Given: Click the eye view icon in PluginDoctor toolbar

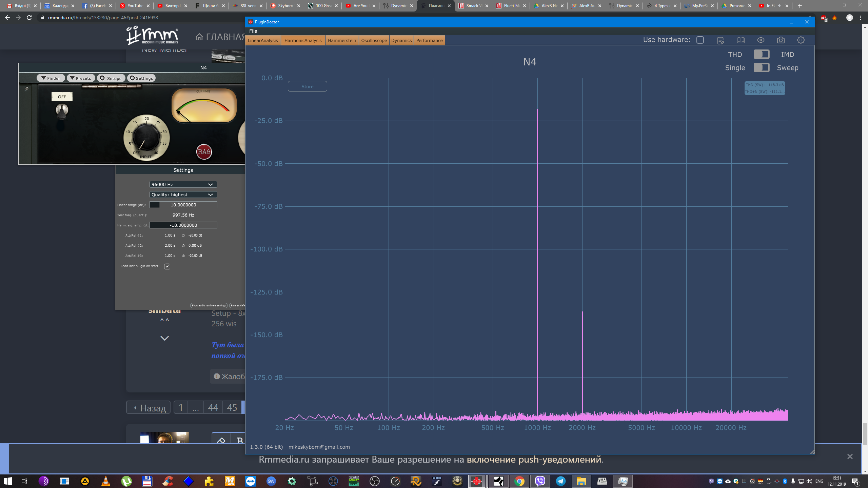Looking at the screenshot, I should click(761, 40).
